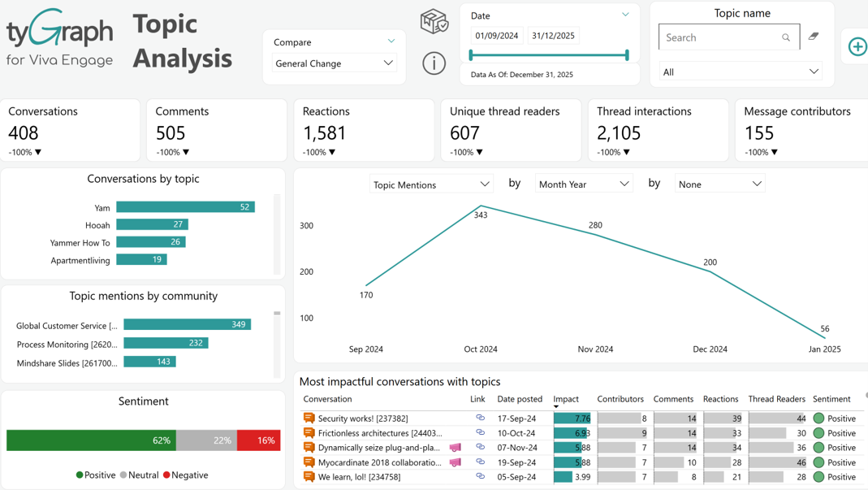This screenshot has height=490, width=868.
Task: Expand the topic name All dropdown
Action: [x=741, y=72]
